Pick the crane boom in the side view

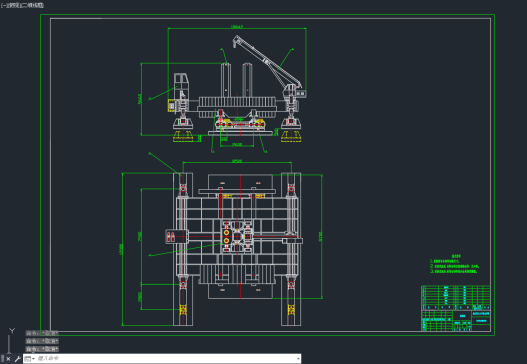[266, 60]
